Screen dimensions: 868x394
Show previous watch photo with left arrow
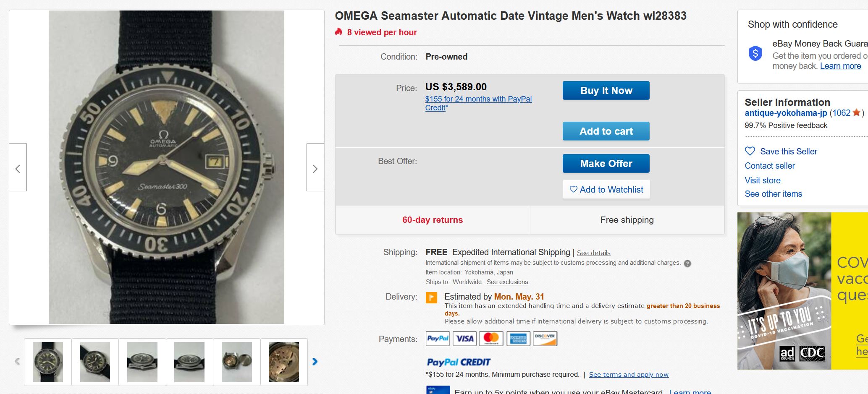point(18,169)
